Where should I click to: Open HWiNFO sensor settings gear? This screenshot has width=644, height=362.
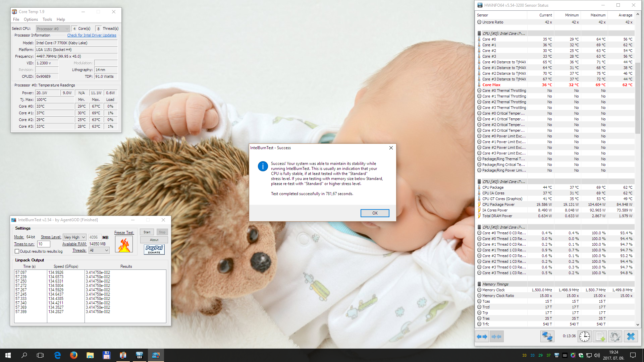(615, 337)
